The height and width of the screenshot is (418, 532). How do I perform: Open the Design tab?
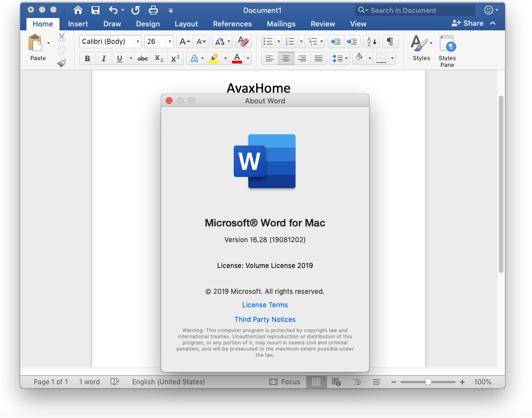coord(148,24)
